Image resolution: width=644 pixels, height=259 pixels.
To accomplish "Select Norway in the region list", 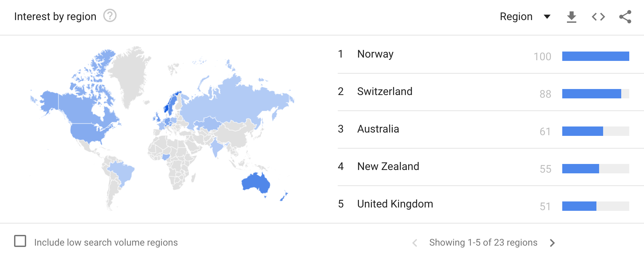I will [375, 54].
